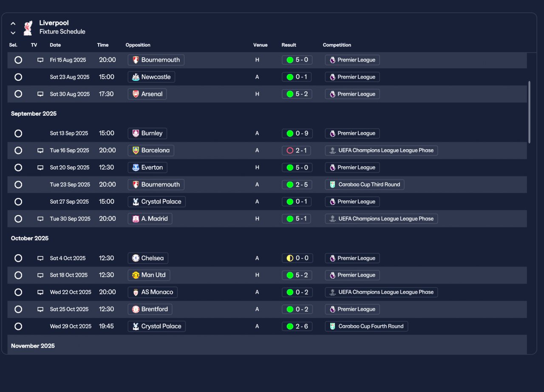Open Champions League link in Barcelona row
This screenshot has height=392, width=544.
pos(381,151)
